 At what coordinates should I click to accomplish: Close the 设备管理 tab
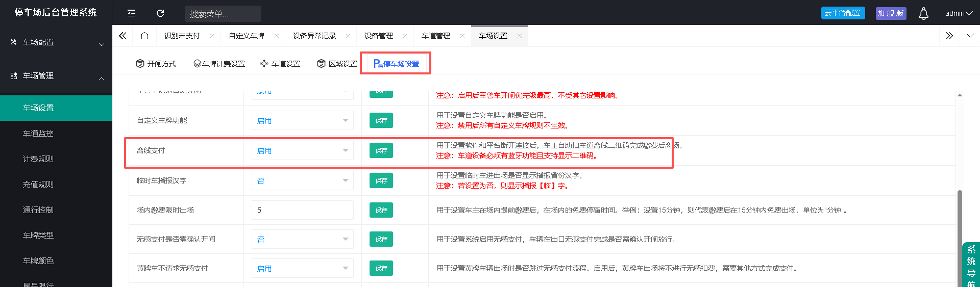click(x=405, y=36)
